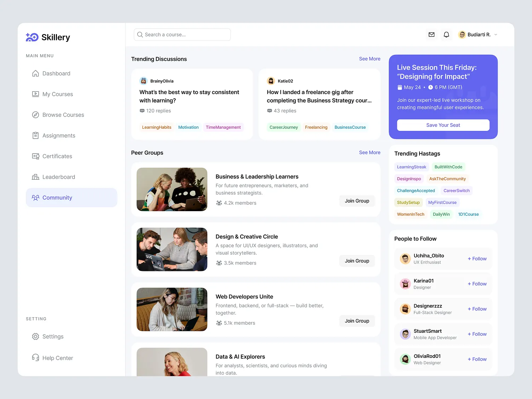Open Web Developers Unite group photo
Image resolution: width=532 pixels, height=399 pixels.
click(172, 310)
